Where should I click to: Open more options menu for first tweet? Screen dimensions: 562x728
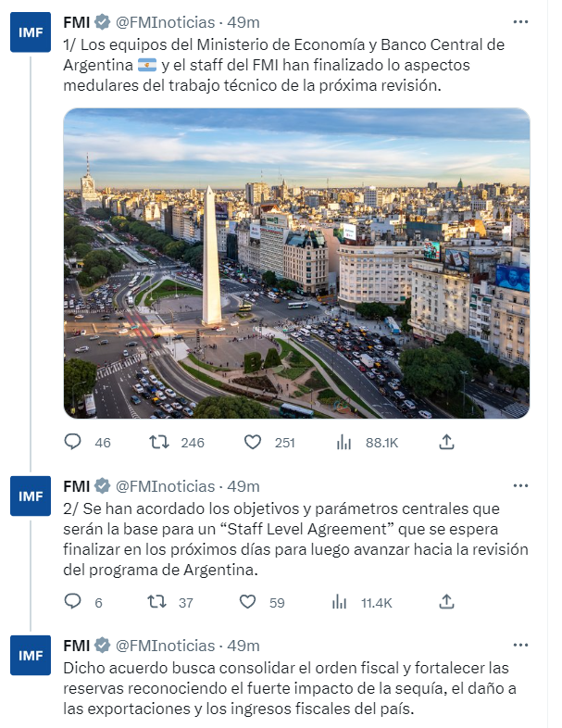pyautogui.click(x=520, y=20)
